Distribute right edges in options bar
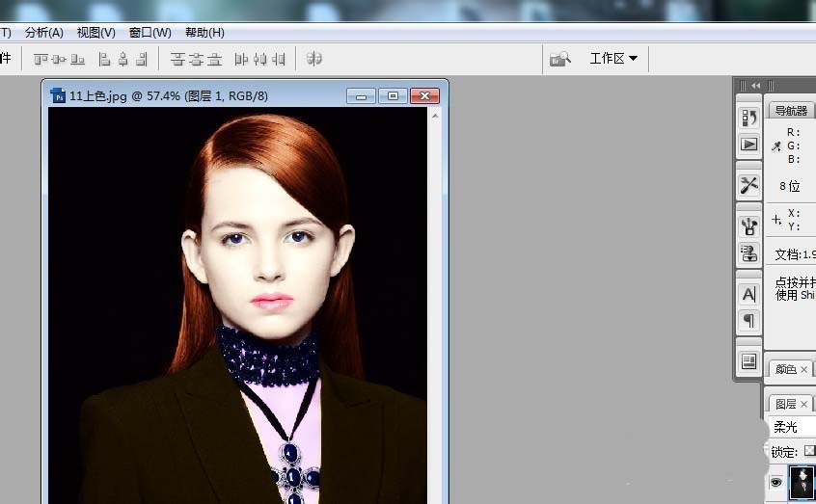The height and width of the screenshot is (504, 816). click(279, 60)
